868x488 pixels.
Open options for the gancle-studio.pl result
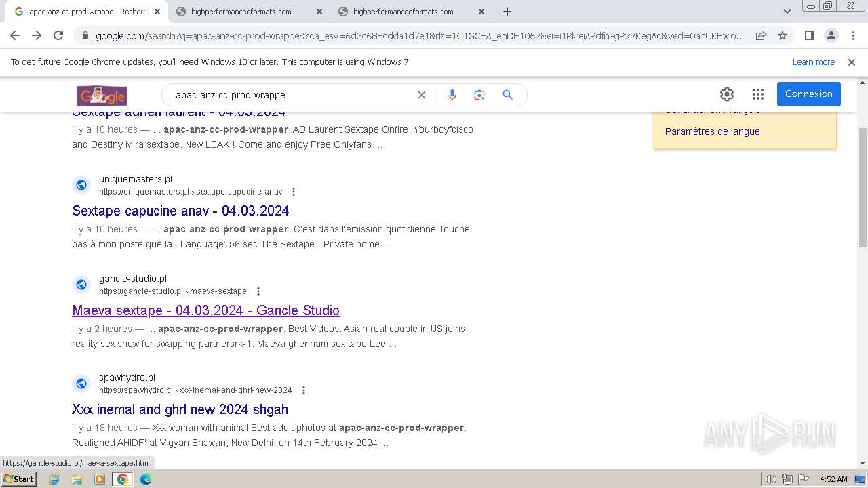(258, 291)
